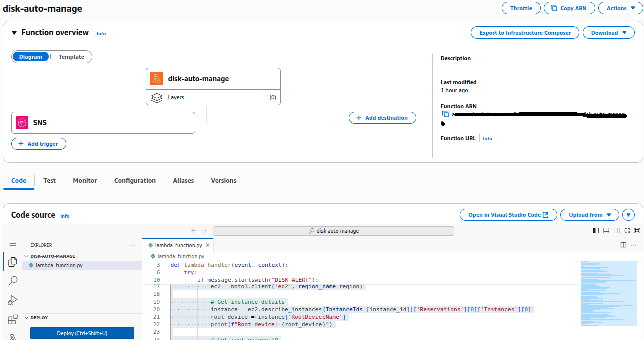644x340 pixels.
Task: Select the Code tab
Action: tap(19, 181)
